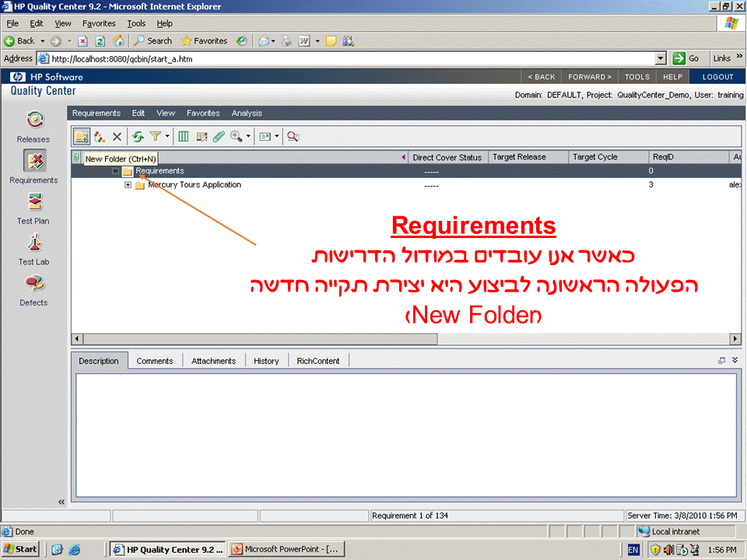This screenshot has height=560, width=747.
Task: Switch to the Attachments tab
Action: (213, 361)
